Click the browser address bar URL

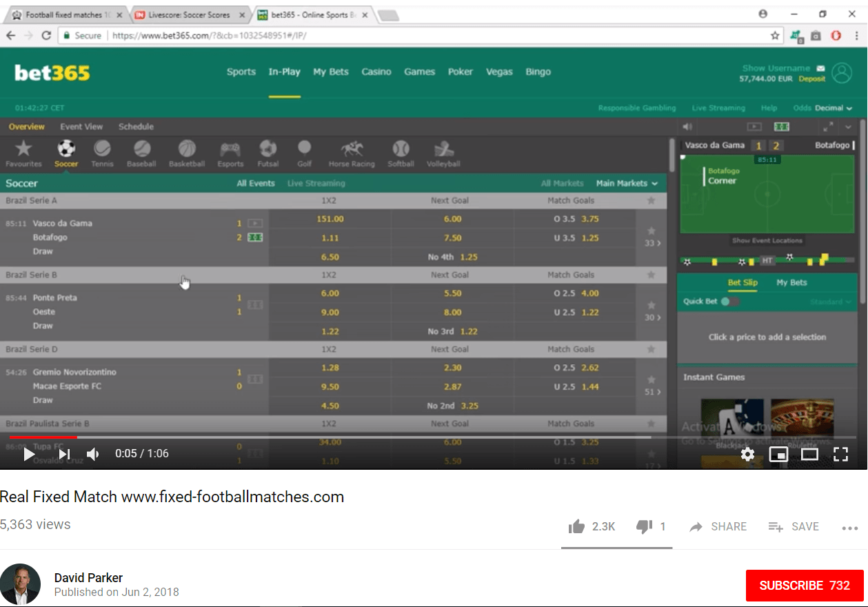tap(210, 35)
